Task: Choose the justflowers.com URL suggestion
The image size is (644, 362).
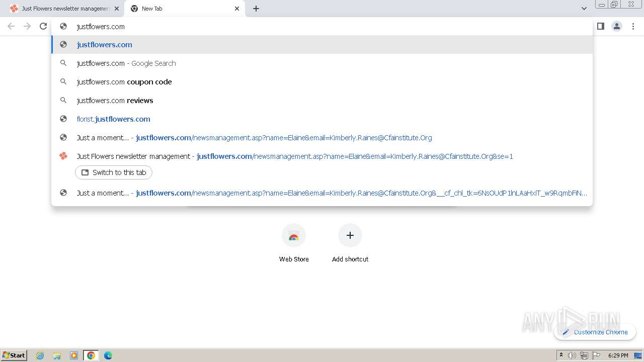Action: (x=322, y=45)
